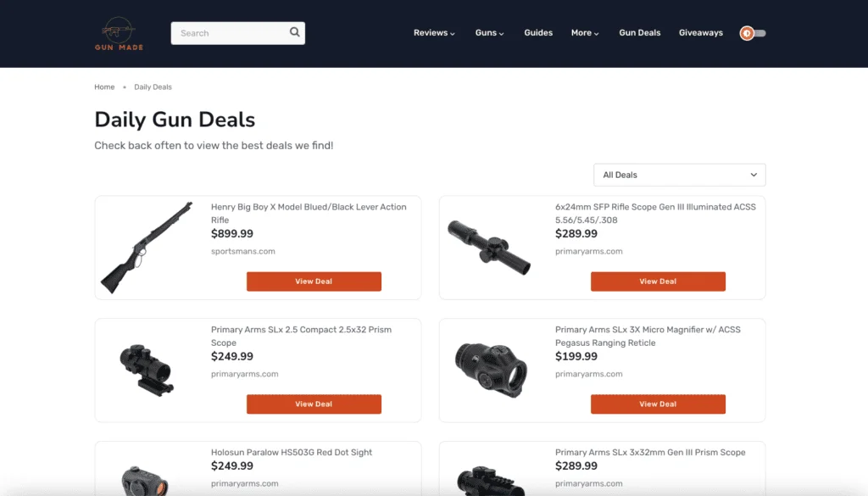Open Holosun Paralow HS503G product title
This screenshot has height=496, width=868.
(292, 452)
